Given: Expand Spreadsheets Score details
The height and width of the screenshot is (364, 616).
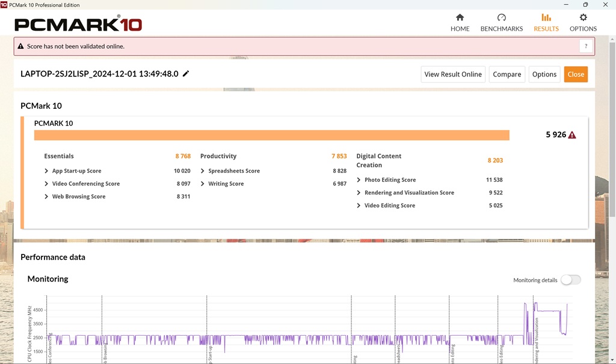Looking at the screenshot, I should point(202,171).
